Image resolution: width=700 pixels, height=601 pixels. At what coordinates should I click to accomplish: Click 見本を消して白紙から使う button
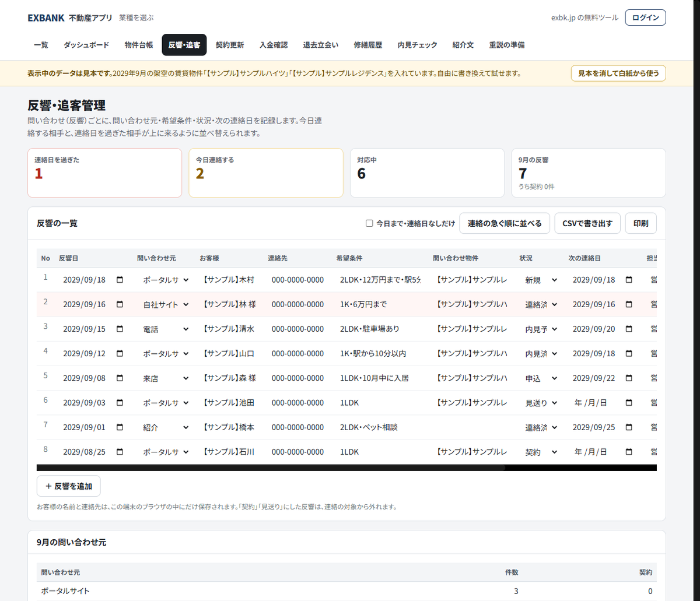(618, 73)
